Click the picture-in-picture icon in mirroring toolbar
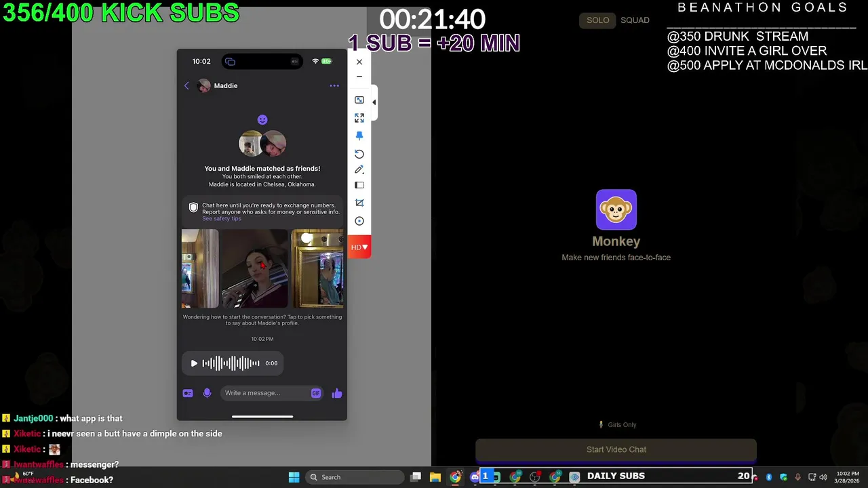This screenshot has width=868, height=488. pyautogui.click(x=359, y=100)
